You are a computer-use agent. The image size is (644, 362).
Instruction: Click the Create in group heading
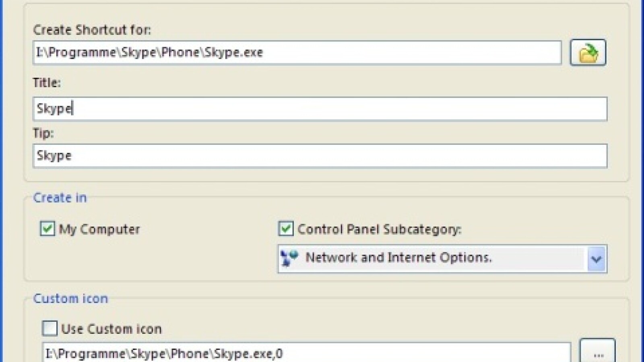pyautogui.click(x=60, y=197)
